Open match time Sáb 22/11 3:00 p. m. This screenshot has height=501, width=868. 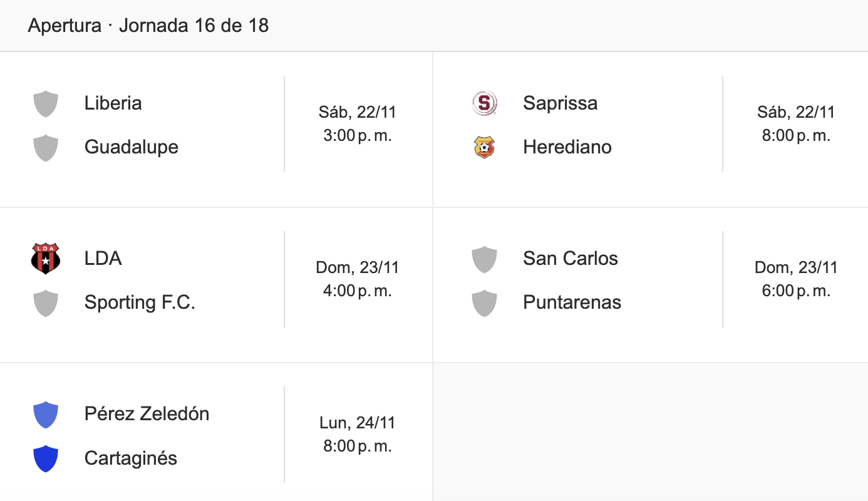pyautogui.click(x=358, y=124)
